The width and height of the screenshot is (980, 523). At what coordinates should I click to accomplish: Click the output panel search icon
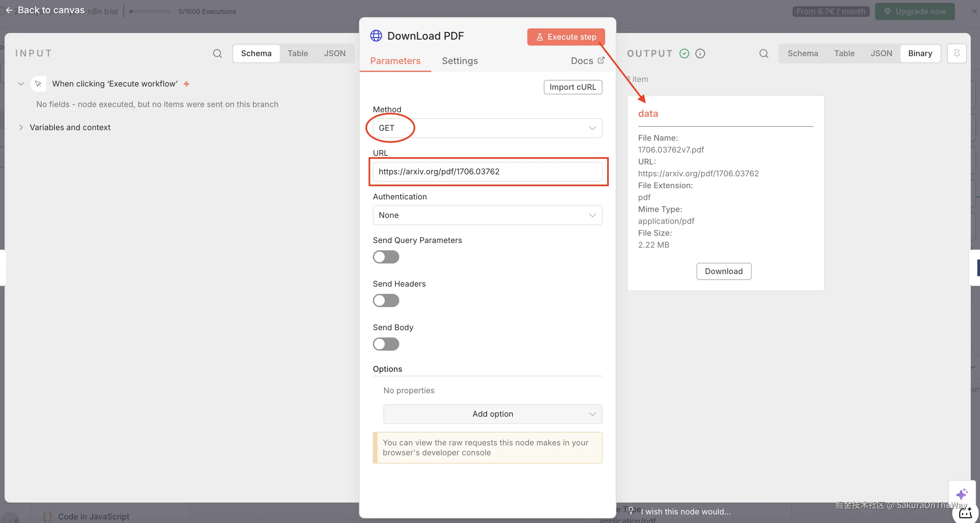(x=764, y=53)
